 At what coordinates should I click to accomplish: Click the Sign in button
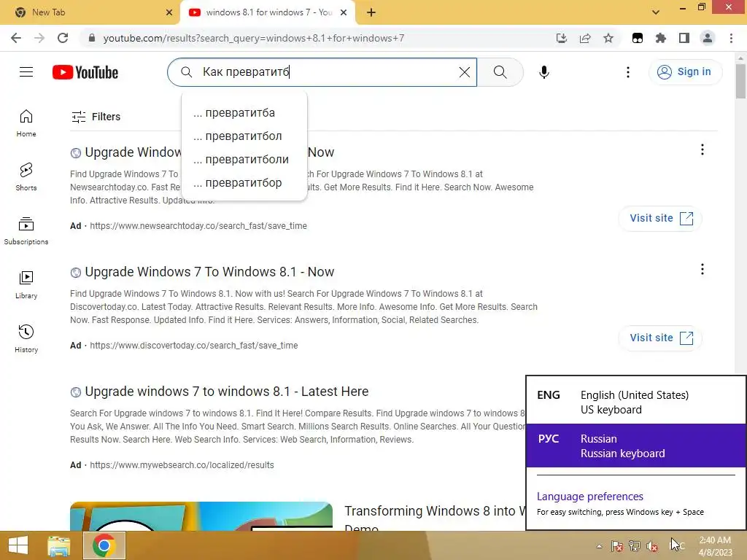pos(684,72)
